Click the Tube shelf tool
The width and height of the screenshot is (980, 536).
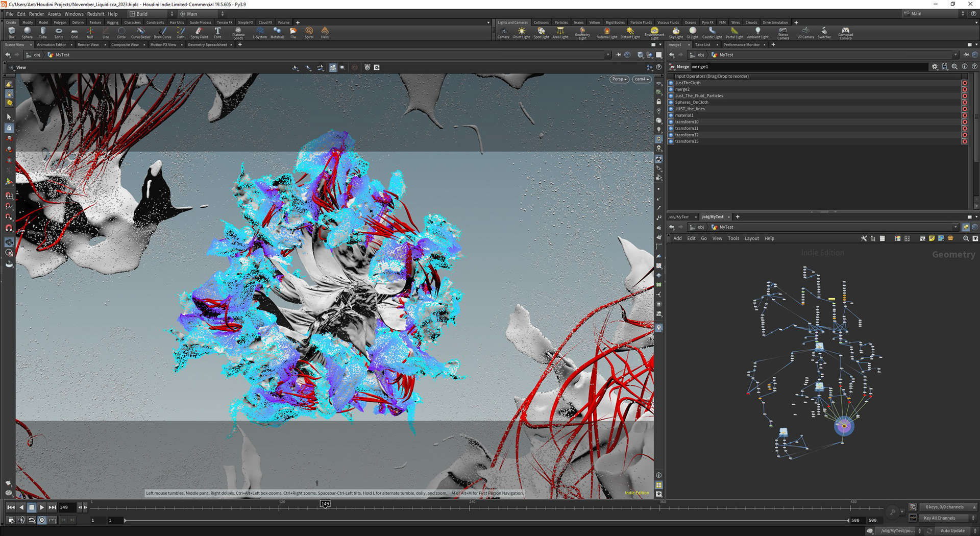43,33
